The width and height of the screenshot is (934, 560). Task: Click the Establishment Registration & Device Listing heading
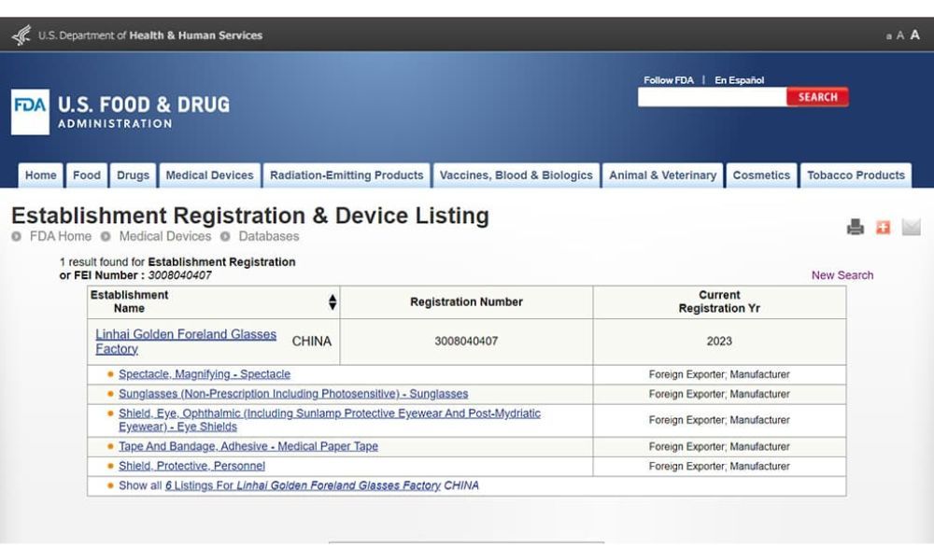point(250,216)
